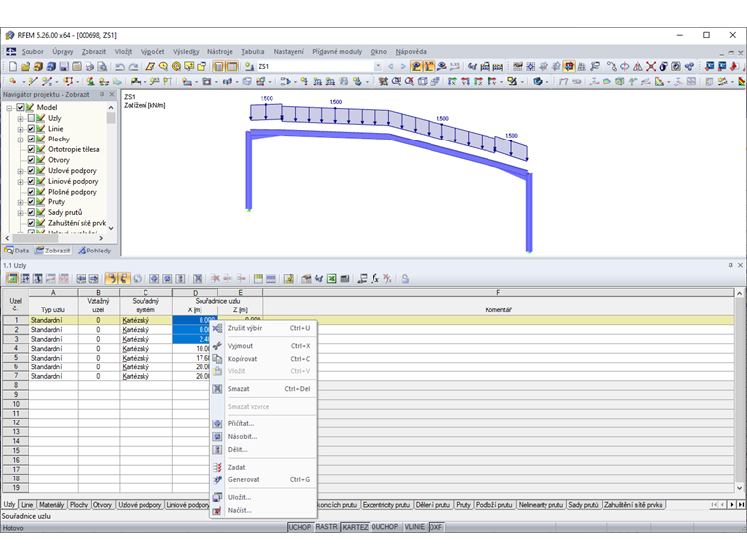Viewport: 747px width, 560px height.
Task: Select row header 5 in nodes table
Action: coord(16,358)
